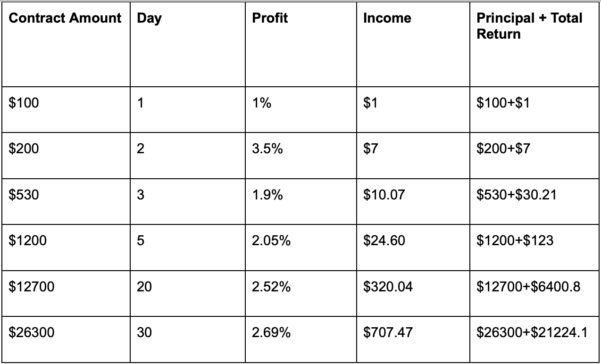
Task: Select the $26300+$21224.1 cell
Action: click(x=534, y=339)
